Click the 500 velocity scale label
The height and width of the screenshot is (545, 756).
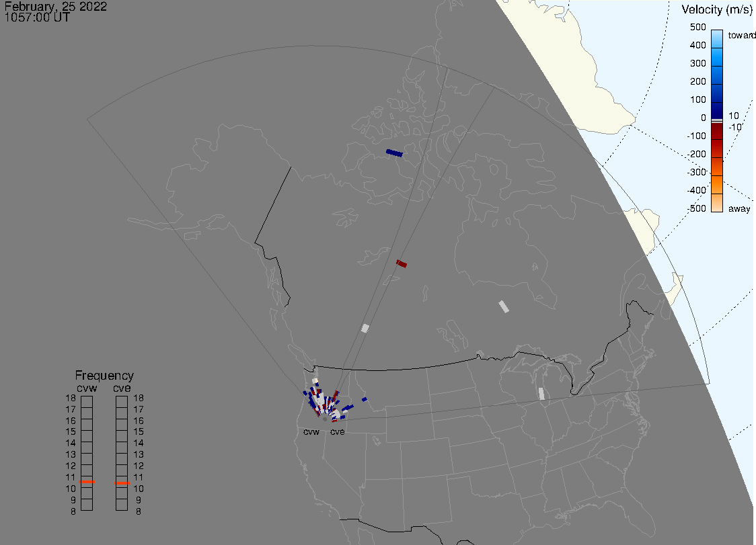click(697, 27)
